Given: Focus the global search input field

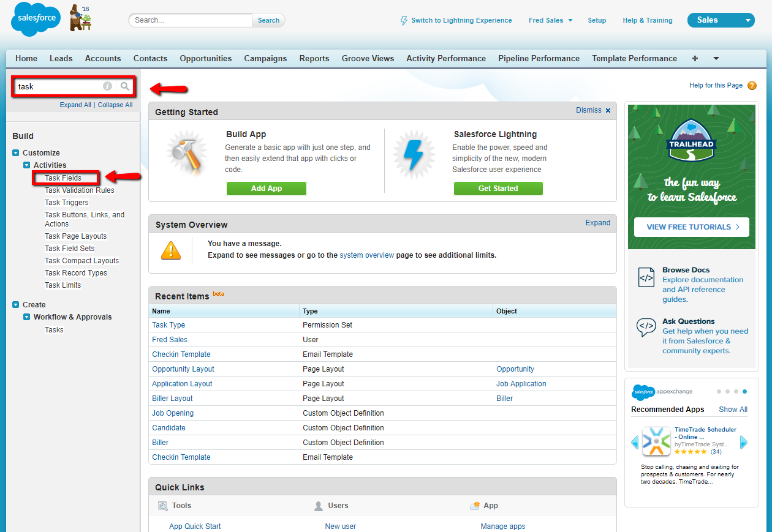Looking at the screenshot, I should pos(191,20).
